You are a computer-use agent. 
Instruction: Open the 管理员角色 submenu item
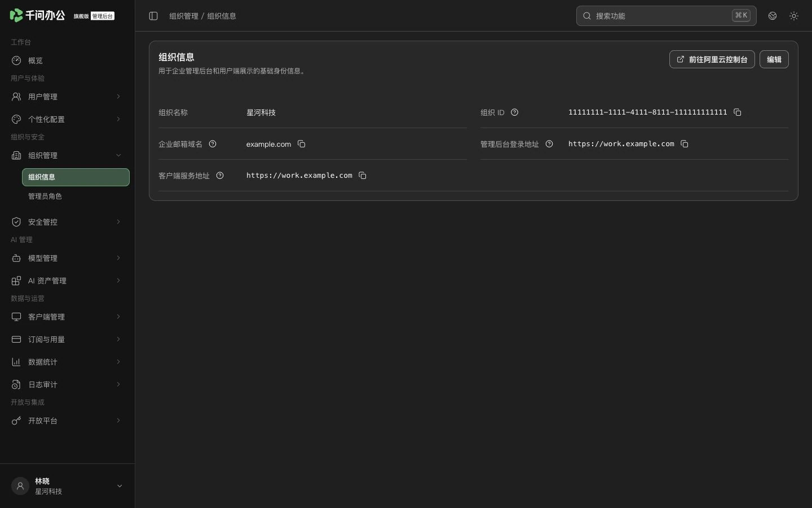click(76, 196)
